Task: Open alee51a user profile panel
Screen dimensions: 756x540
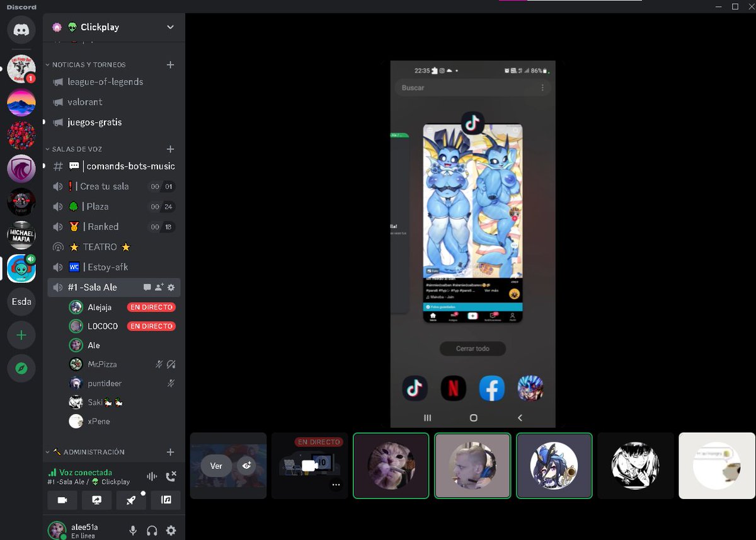Action: pyautogui.click(x=85, y=531)
